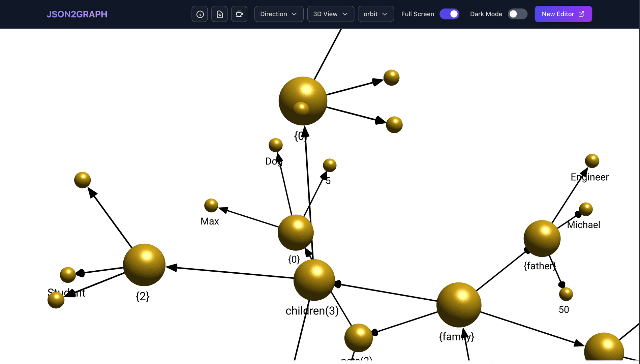Image resolution: width=640 pixels, height=364 pixels.
Task: Click the external link icon on New Editor
Action: (x=581, y=14)
